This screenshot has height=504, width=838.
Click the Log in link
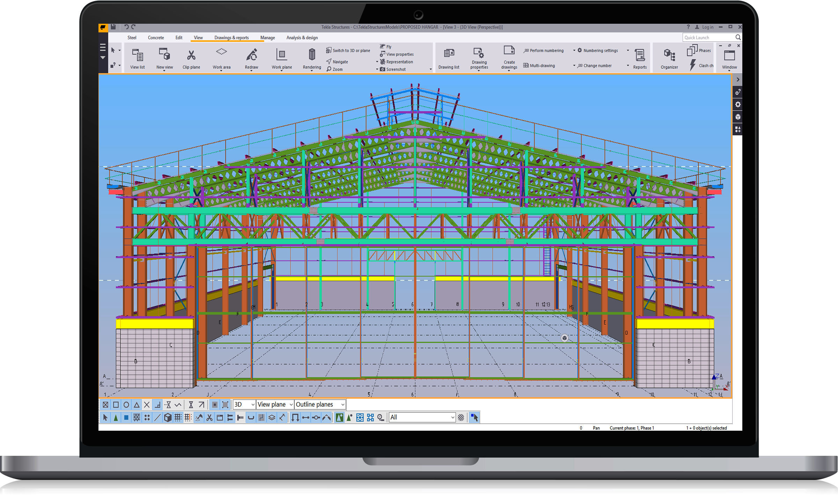coord(708,27)
